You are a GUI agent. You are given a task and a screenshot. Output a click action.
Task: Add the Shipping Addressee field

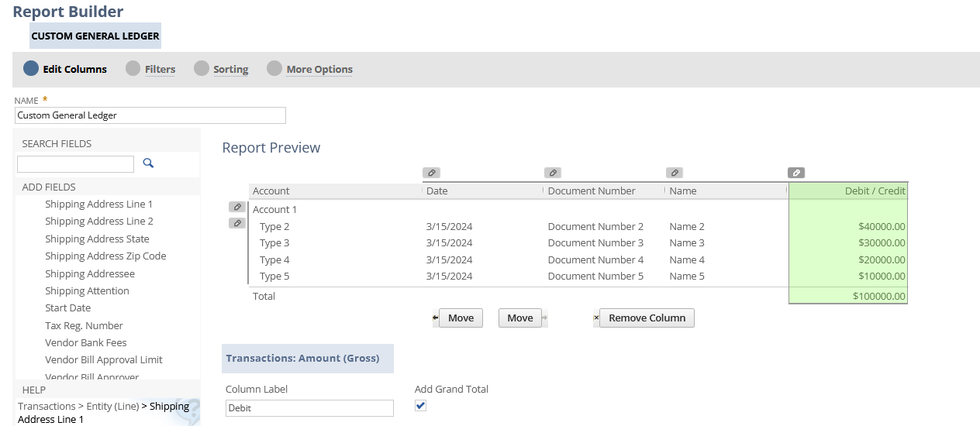pos(90,273)
